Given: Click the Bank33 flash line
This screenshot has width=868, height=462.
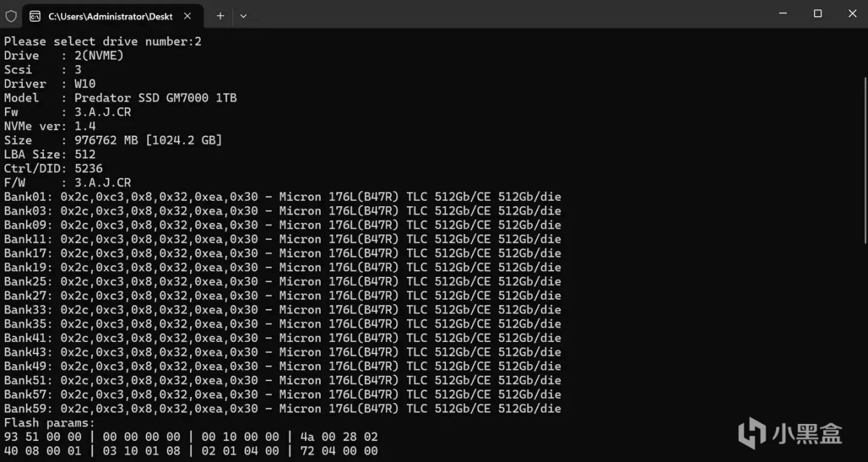Looking at the screenshot, I should [282, 309].
